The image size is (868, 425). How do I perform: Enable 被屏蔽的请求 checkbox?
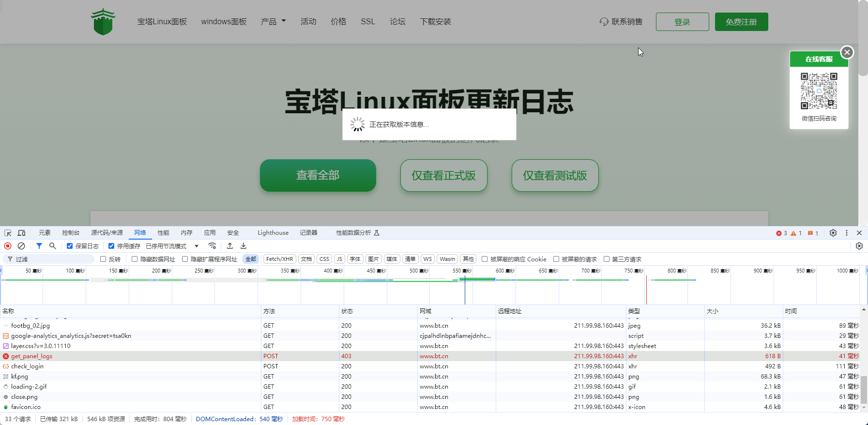pos(556,259)
